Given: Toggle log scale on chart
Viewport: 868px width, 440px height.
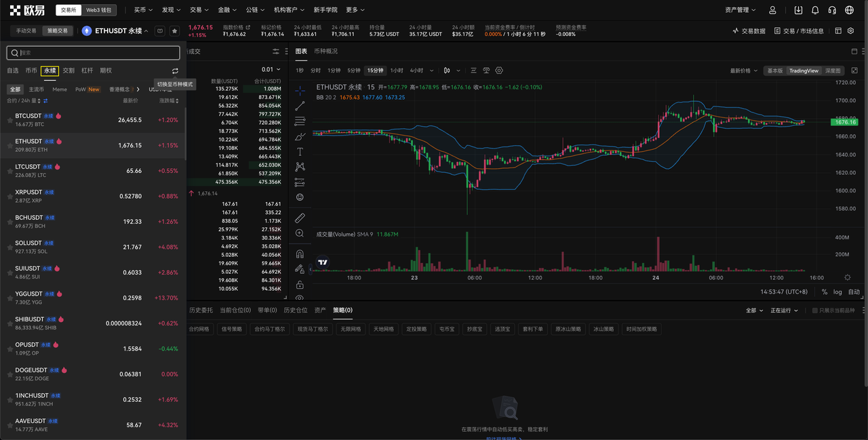Looking at the screenshot, I should click(x=837, y=292).
